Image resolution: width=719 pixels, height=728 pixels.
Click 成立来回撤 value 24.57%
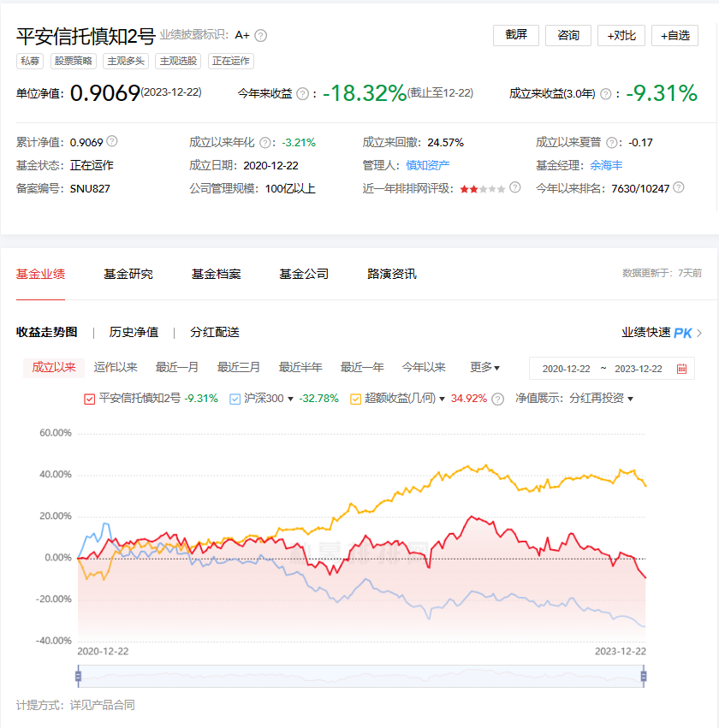point(445,143)
